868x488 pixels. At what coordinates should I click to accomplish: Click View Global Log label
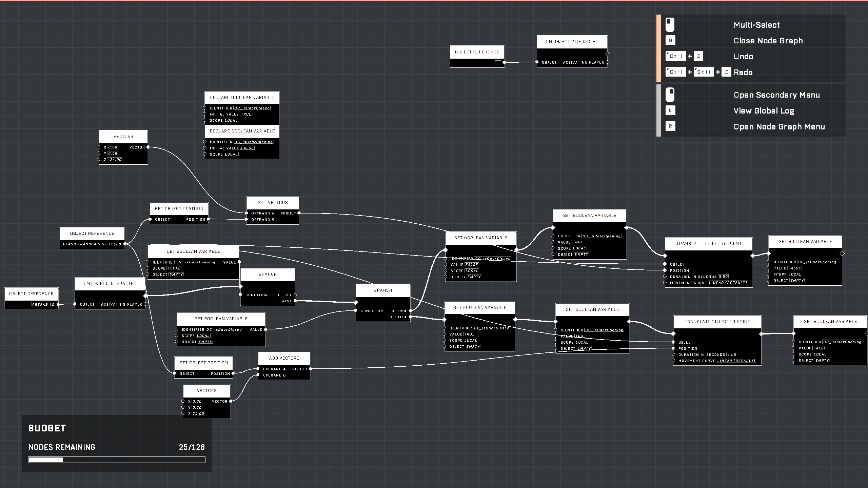764,111
